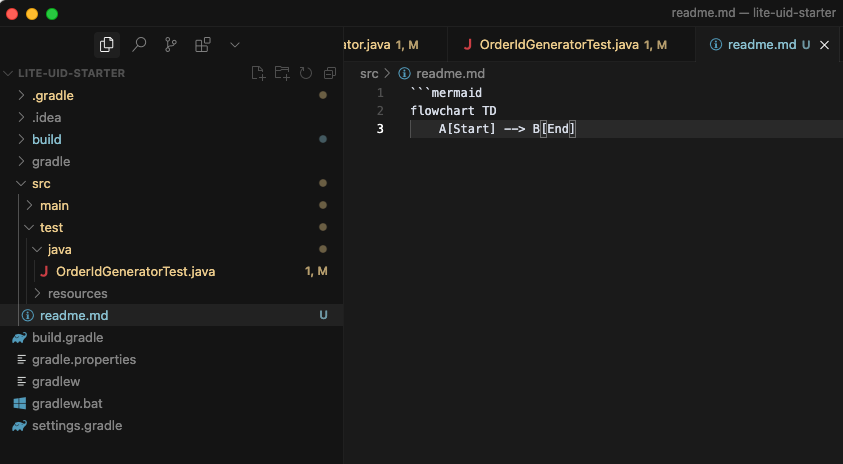The width and height of the screenshot is (843, 464).
Task: Open the Source Control view icon
Action: point(170,45)
